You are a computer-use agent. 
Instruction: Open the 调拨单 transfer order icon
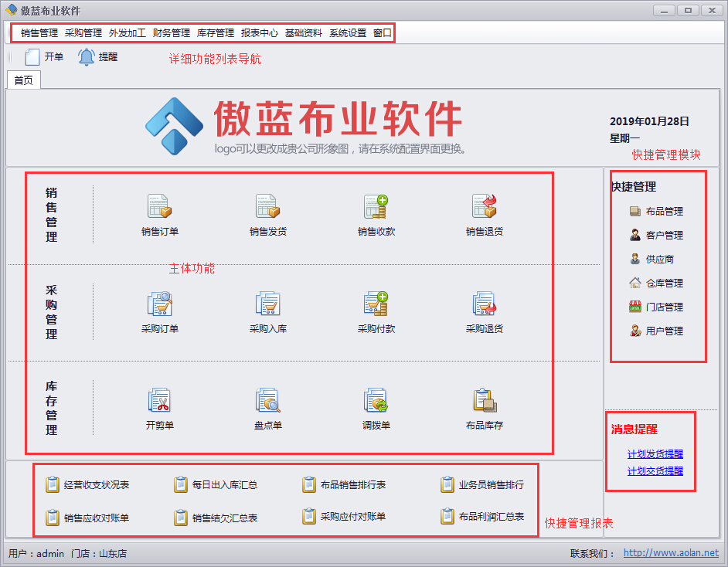(376, 400)
